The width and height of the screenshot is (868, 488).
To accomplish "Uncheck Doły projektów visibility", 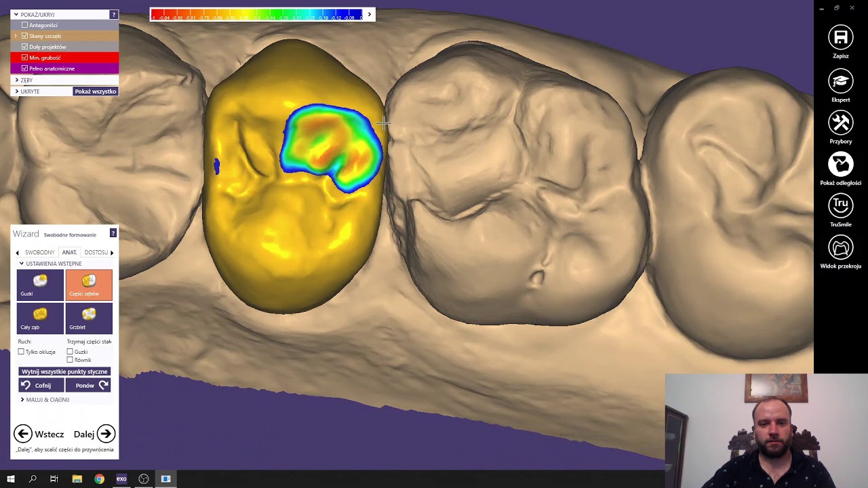I will point(25,47).
